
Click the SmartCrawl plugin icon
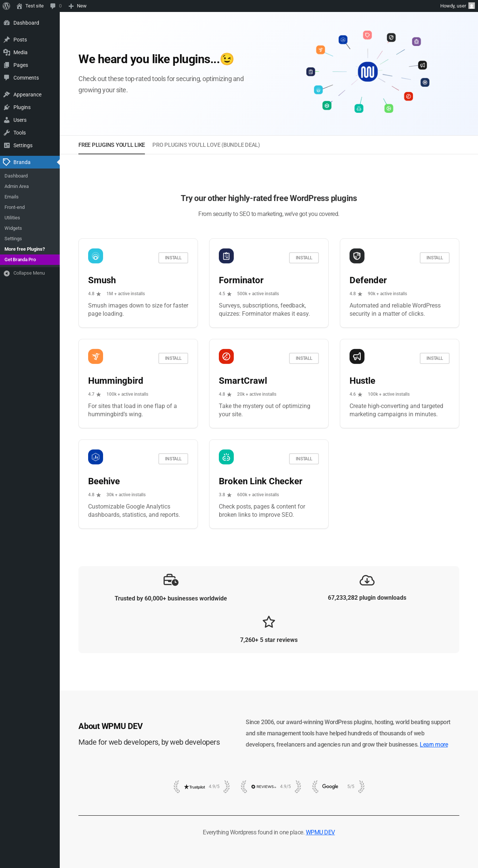click(226, 356)
